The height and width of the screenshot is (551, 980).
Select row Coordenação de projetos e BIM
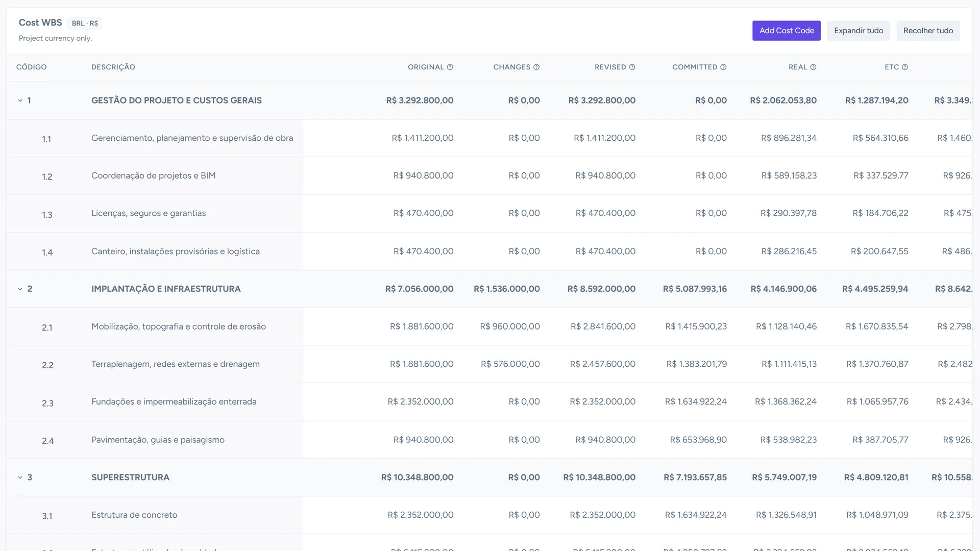[489, 176]
